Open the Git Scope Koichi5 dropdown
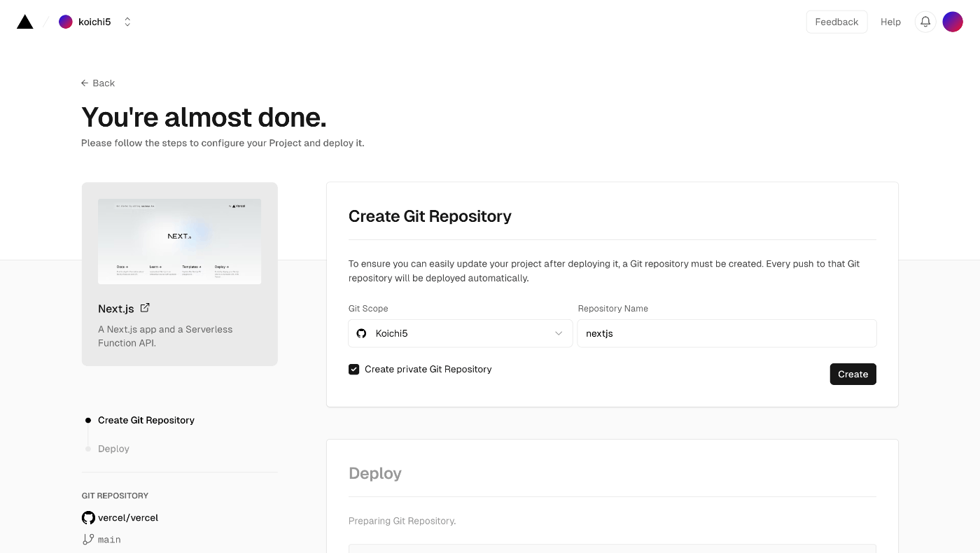980x553 pixels. click(x=461, y=333)
